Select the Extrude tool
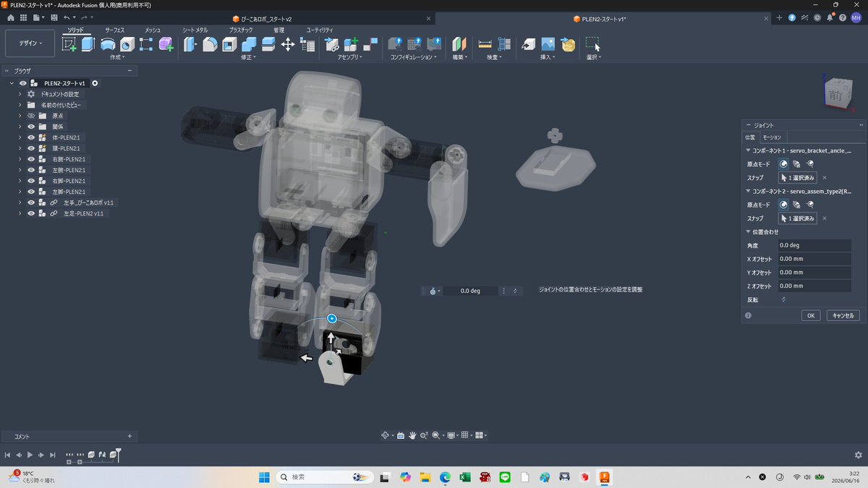868x488 pixels. click(x=88, y=44)
